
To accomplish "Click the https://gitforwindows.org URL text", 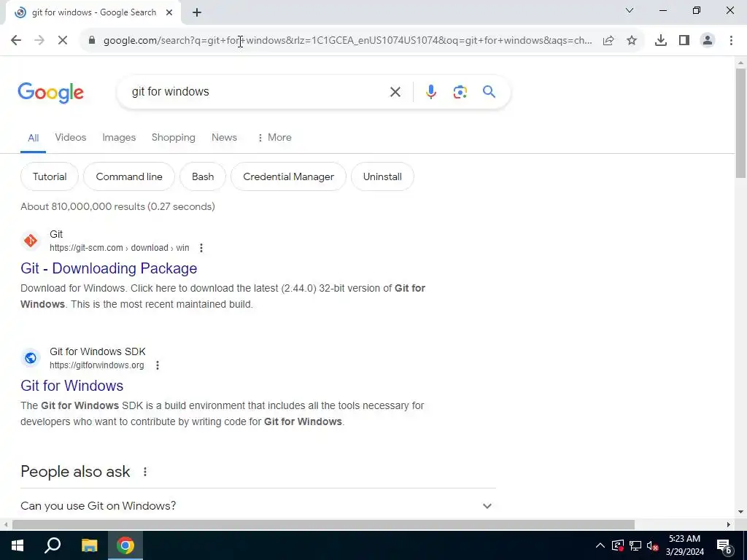I will 97,365.
